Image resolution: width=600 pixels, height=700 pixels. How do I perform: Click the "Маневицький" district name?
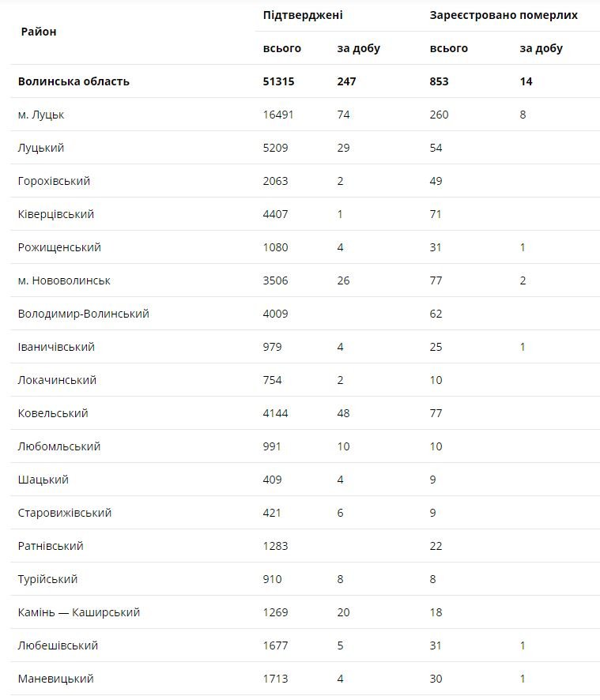click(55, 679)
